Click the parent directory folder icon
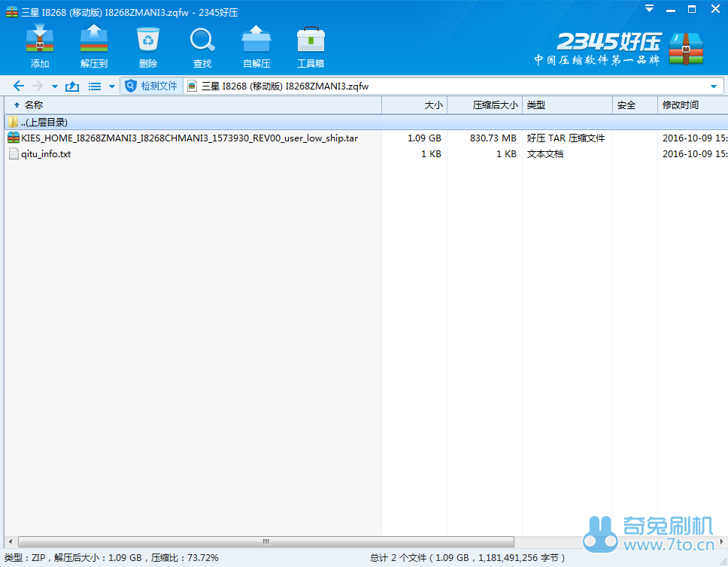The image size is (728, 567). [13, 122]
